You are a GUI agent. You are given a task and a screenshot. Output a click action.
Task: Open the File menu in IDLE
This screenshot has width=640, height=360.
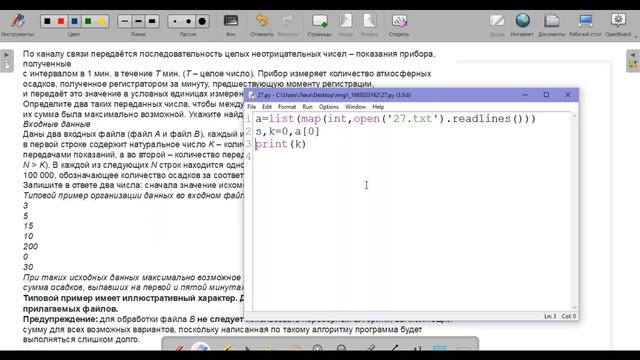[x=251, y=107]
